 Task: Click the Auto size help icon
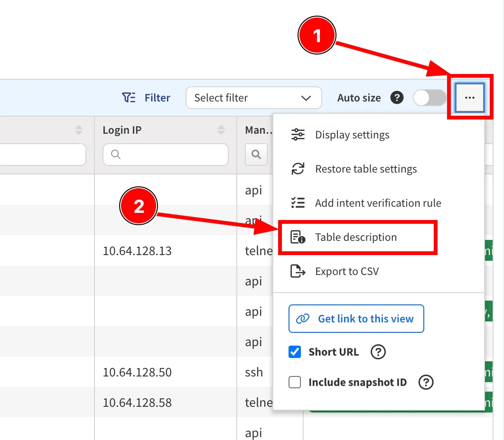coord(397,98)
